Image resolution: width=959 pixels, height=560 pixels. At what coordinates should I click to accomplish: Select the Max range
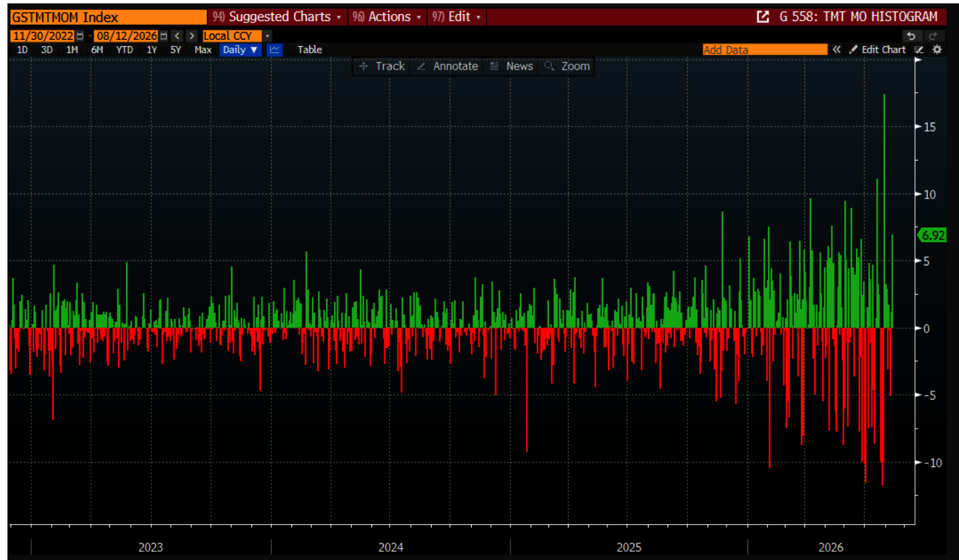[x=203, y=49]
